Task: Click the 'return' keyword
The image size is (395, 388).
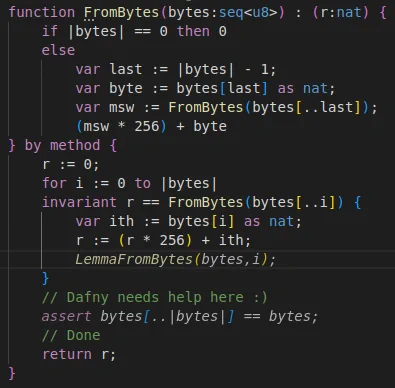Action: point(67,354)
